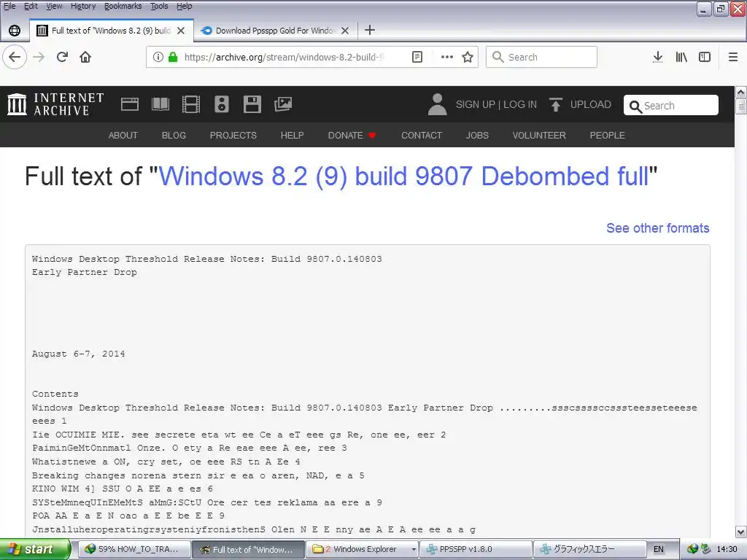Screen dimensions: 747x560
Task: Click the DONATE link
Action: [352, 135]
